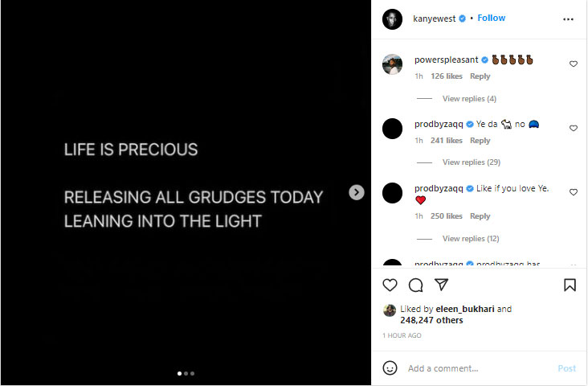
Task: Like powerspleasant's comment
Action: click(x=573, y=64)
